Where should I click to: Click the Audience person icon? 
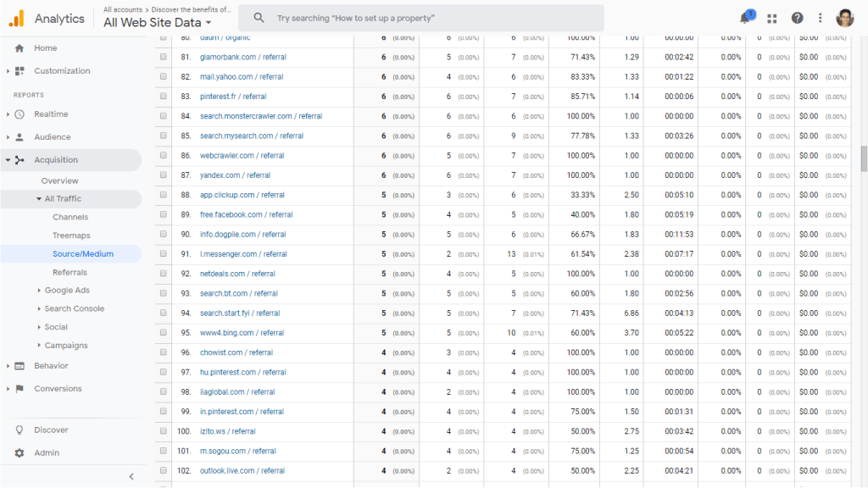click(x=19, y=136)
